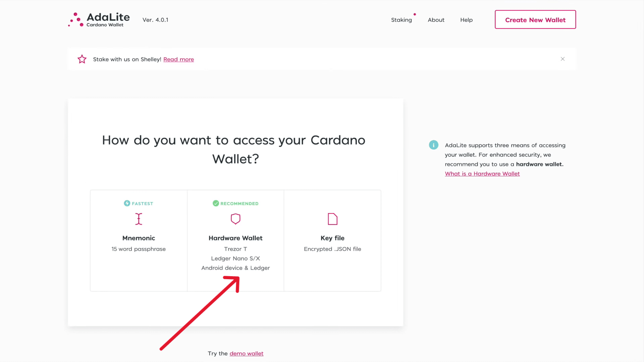The width and height of the screenshot is (644, 362).
Task: Click the AdaLite logo icon
Action: pyautogui.click(x=76, y=20)
